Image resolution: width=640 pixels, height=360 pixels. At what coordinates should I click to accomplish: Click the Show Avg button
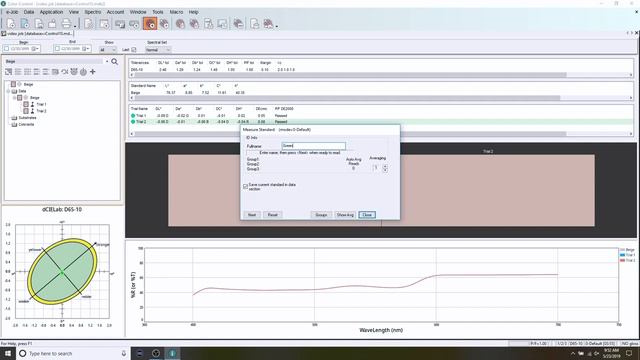(345, 215)
